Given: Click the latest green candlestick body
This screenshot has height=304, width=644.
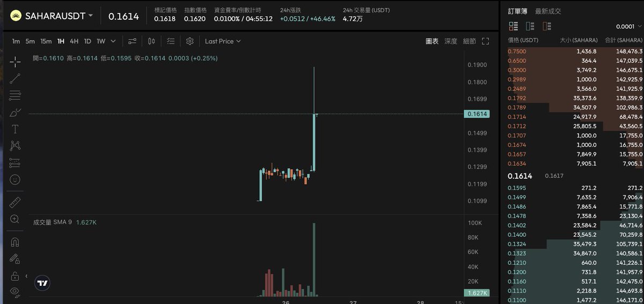Looking at the screenshot, I should [x=314, y=142].
